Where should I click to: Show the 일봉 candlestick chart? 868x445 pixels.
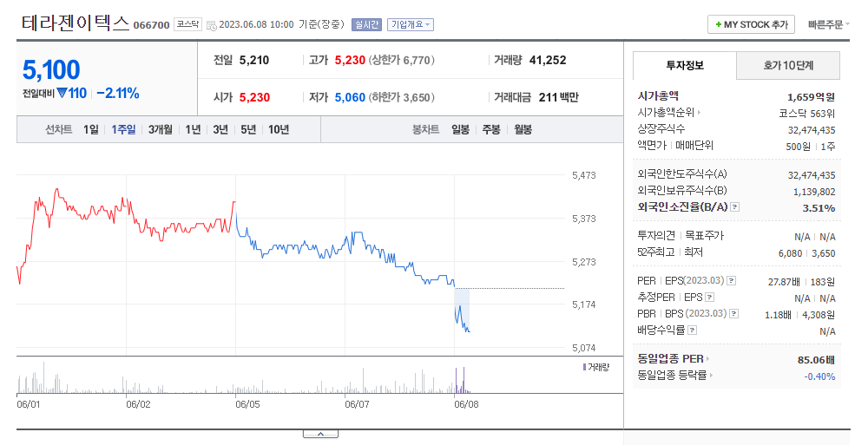coord(460,129)
